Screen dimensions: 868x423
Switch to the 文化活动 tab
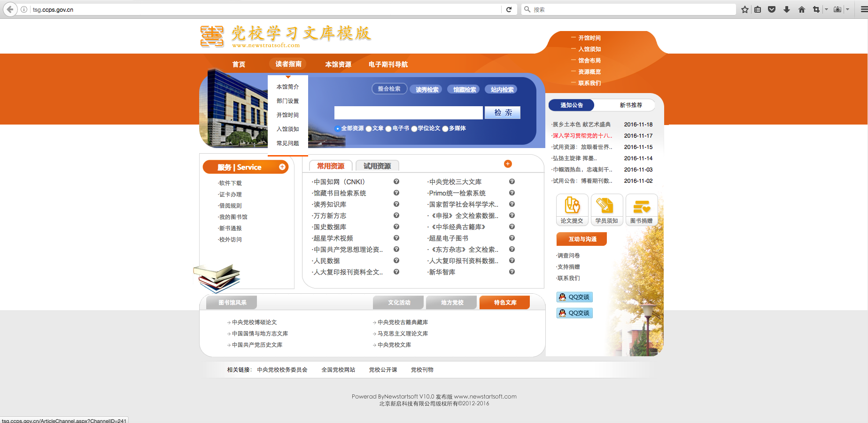[x=399, y=303]
